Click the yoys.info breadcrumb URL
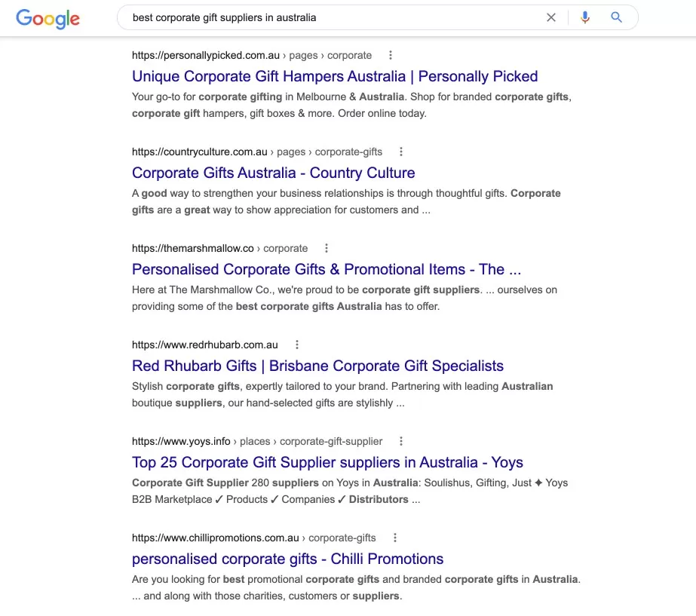This screenshot has width=696, height=616. pyautogui.click(x=173, y=440)
